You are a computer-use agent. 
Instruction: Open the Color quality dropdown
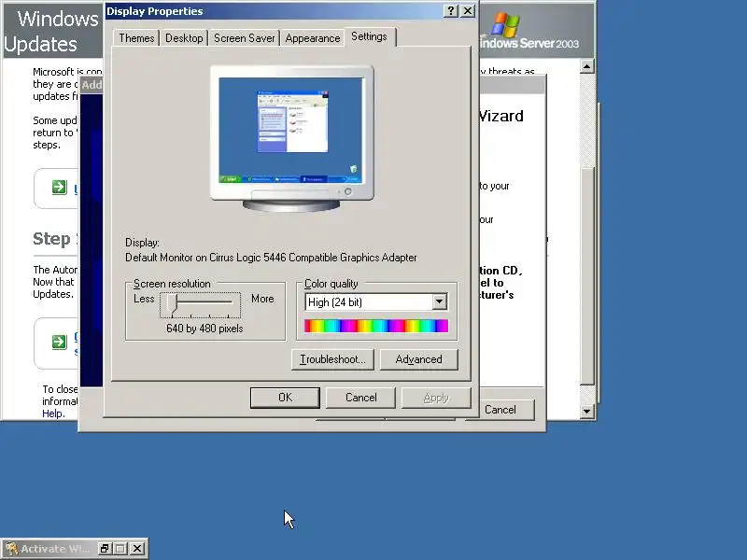point(439,301)
